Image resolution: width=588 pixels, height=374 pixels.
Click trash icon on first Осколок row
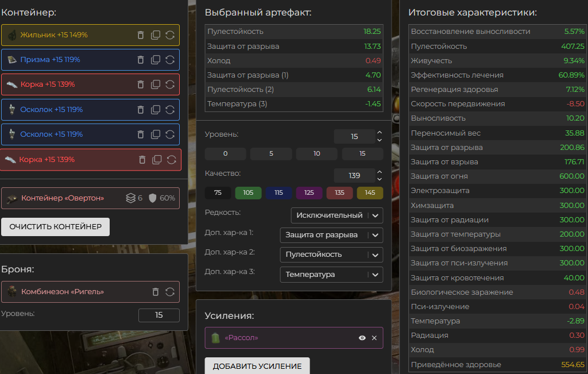(141, 109)
